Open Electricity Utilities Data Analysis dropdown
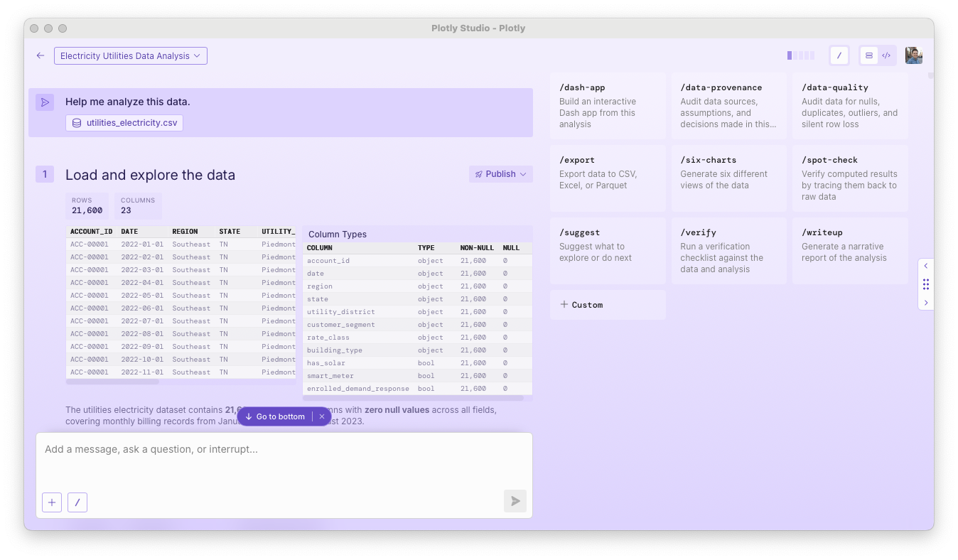Viewport: 958px width, 560px height. click(x=131, y=55)
